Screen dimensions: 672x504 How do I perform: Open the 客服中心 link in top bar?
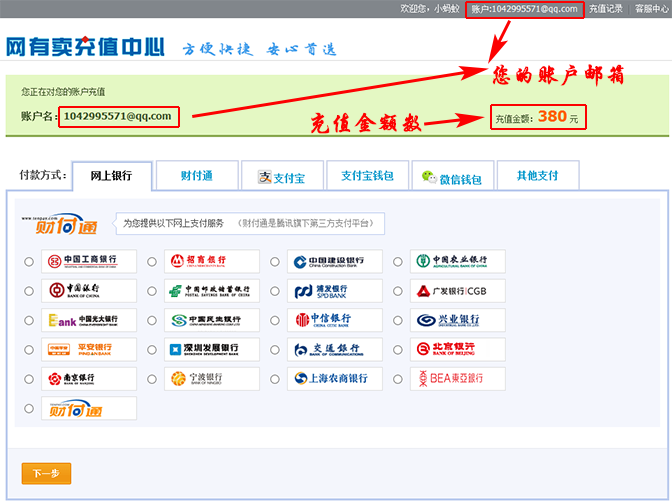point(651,9)
